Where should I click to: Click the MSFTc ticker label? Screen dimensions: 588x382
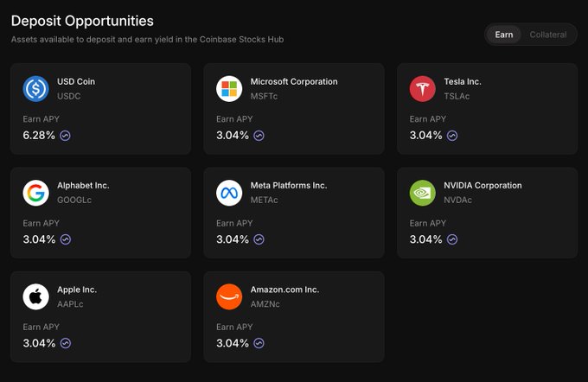coord(264,96)
